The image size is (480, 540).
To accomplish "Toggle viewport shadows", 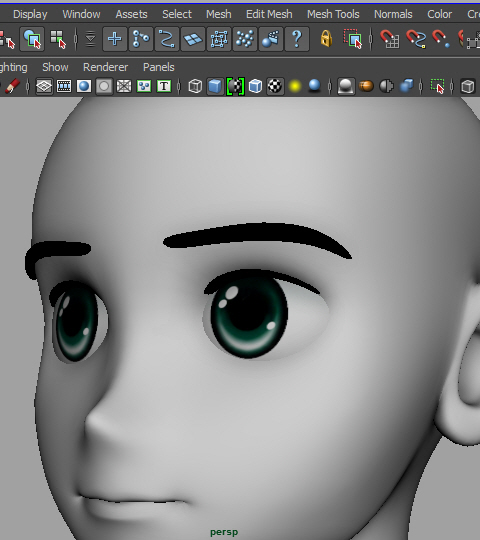I will pyautogui.click(x=314, y=86).
